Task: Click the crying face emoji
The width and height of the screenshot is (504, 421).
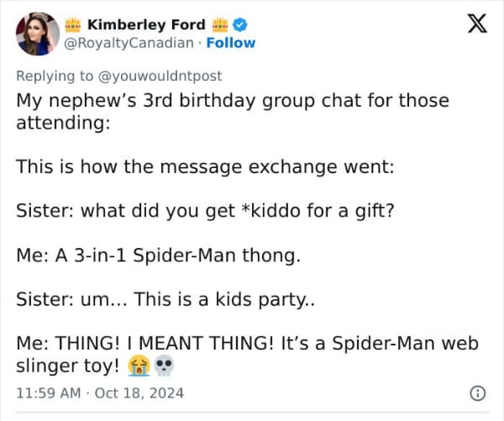Action: click(138, 366)
